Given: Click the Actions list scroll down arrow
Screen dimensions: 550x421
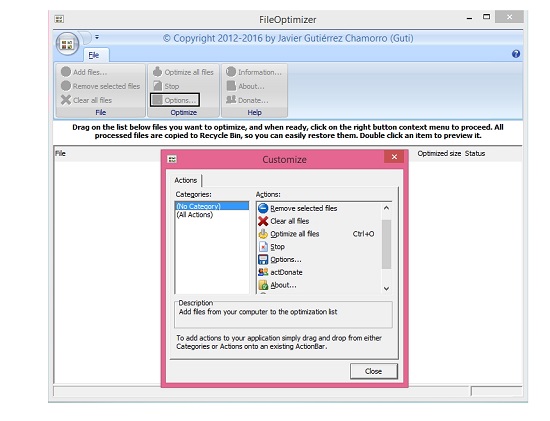Looking at the screenshot, I should click(386, 288).
